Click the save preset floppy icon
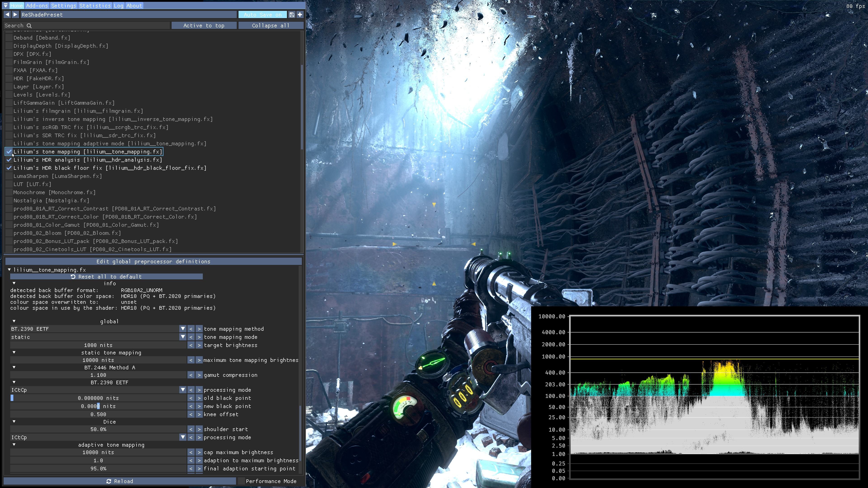Viewport: 868px width, 488px height. [292, 14]
